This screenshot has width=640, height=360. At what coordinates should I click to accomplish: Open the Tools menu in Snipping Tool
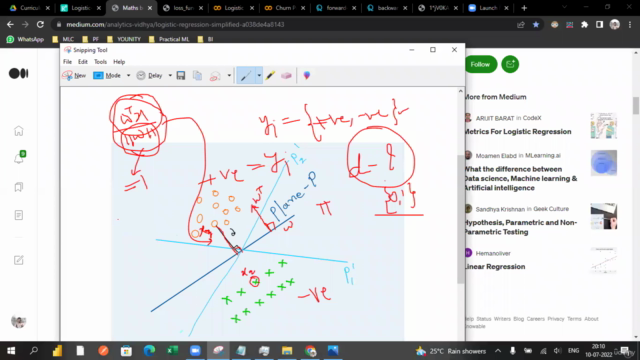click(100, 62)
